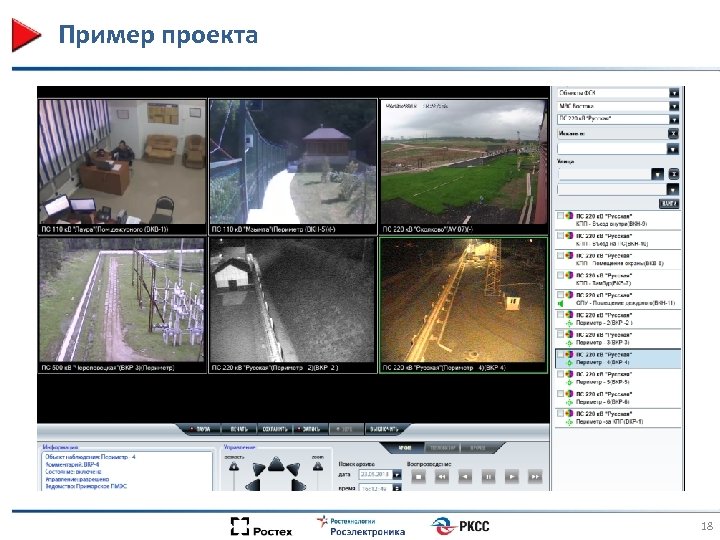Screen dimensions: 720x540
Task: Click the СОХРАНИТЬ toolbar button
Action: tap(275, 429)
